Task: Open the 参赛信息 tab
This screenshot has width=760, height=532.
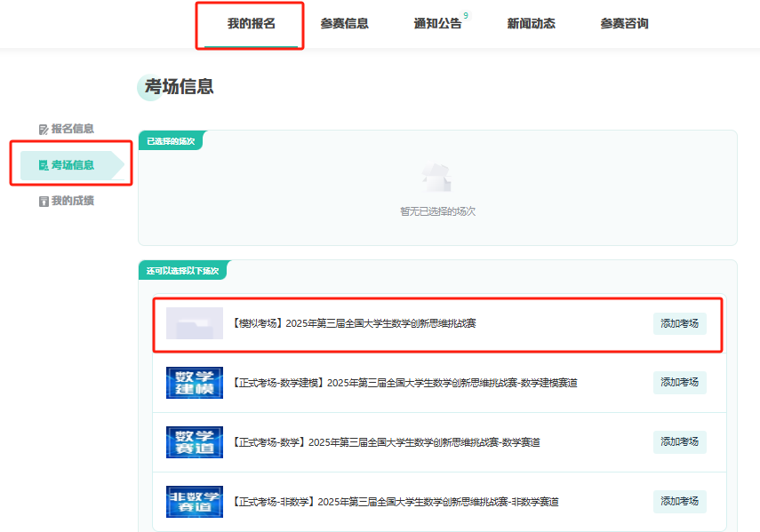Action: pos(344,24)
